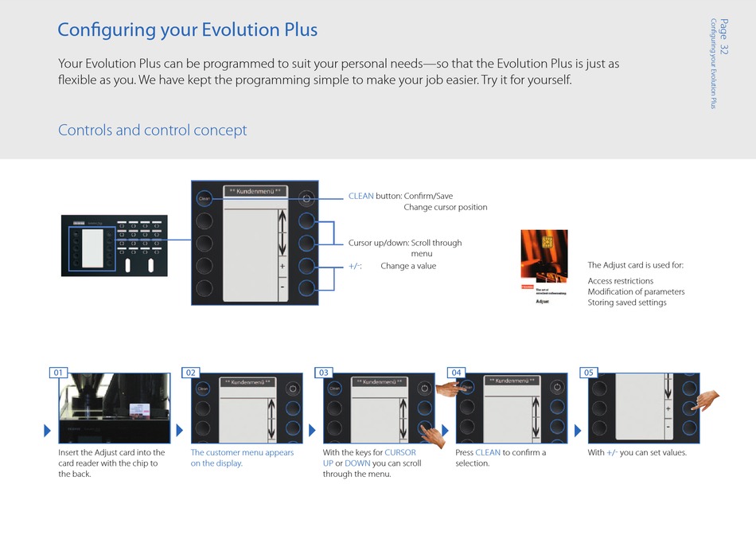The image size is (756, 535).
Task: Click "Press CLEAN to confirm a" caption
Action: pyautogui.click(x=501, y=452)
